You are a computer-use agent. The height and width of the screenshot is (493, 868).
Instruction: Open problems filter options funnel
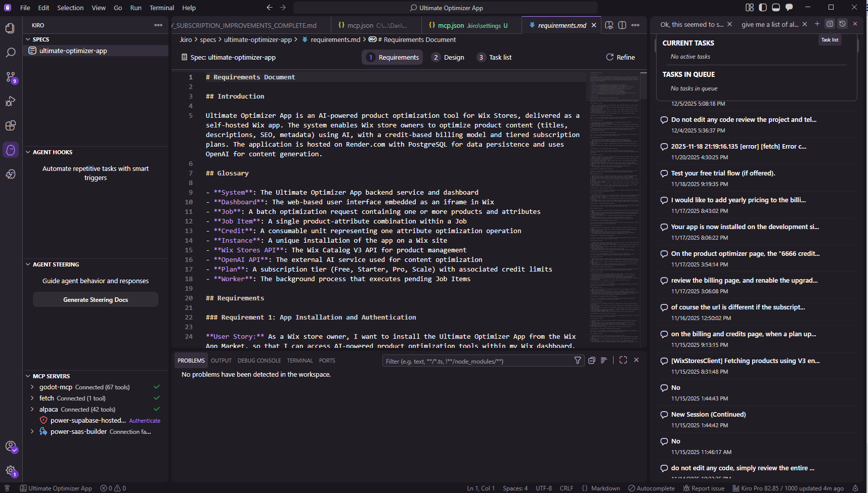point(578,361)
